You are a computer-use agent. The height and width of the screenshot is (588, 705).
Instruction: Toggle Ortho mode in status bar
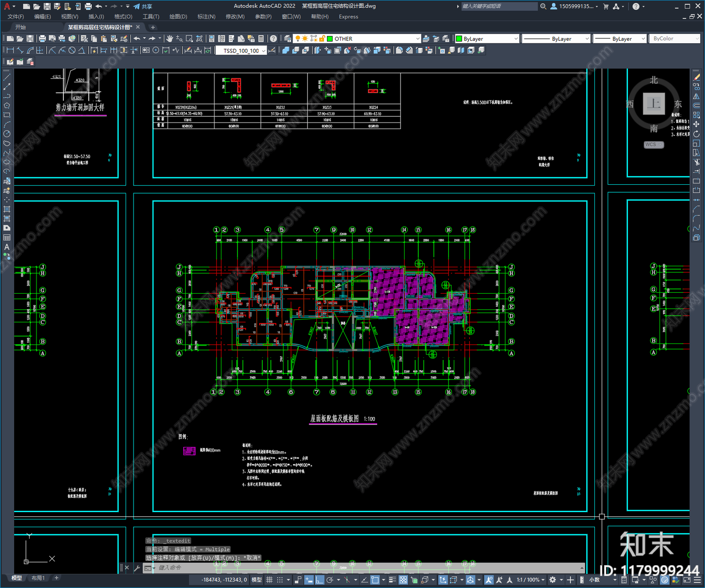[320, 580]
